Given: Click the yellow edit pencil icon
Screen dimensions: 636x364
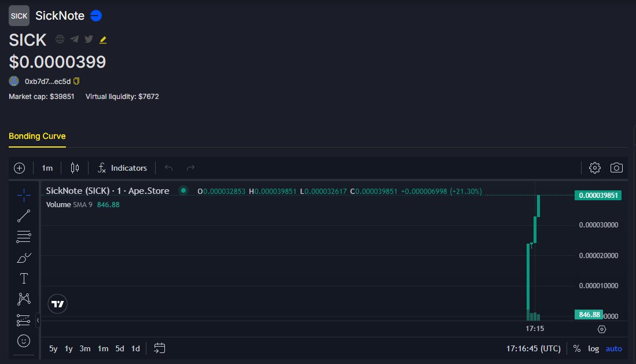Looking at the screenshot, I should 103,40.
